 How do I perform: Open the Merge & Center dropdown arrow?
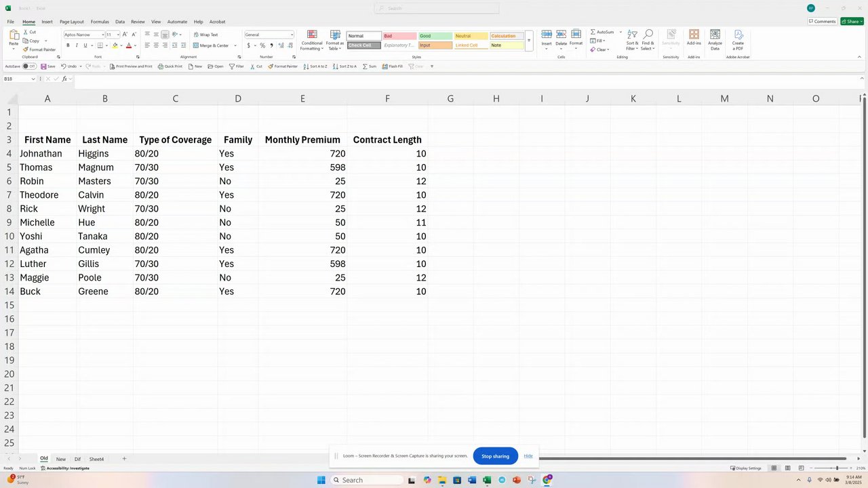pos(235,45)
